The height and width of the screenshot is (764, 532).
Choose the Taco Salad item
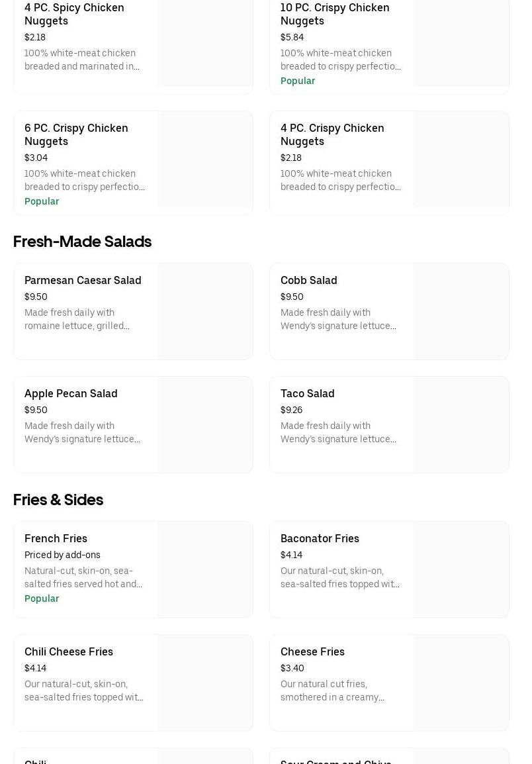pos(307,394)
